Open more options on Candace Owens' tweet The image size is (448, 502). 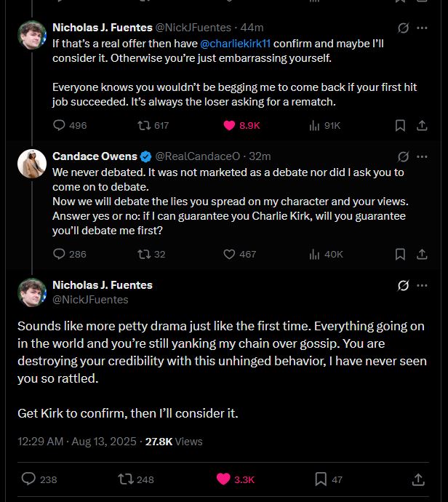point(422,156)
